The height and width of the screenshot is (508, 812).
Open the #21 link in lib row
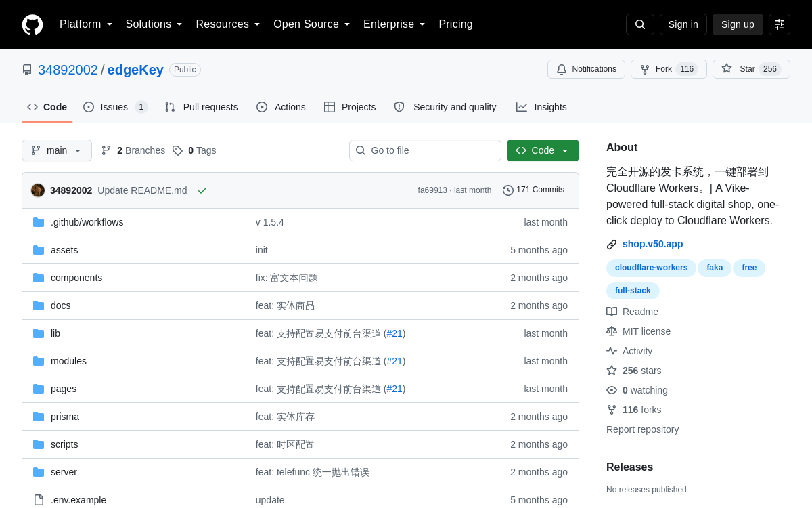(394, 333)
